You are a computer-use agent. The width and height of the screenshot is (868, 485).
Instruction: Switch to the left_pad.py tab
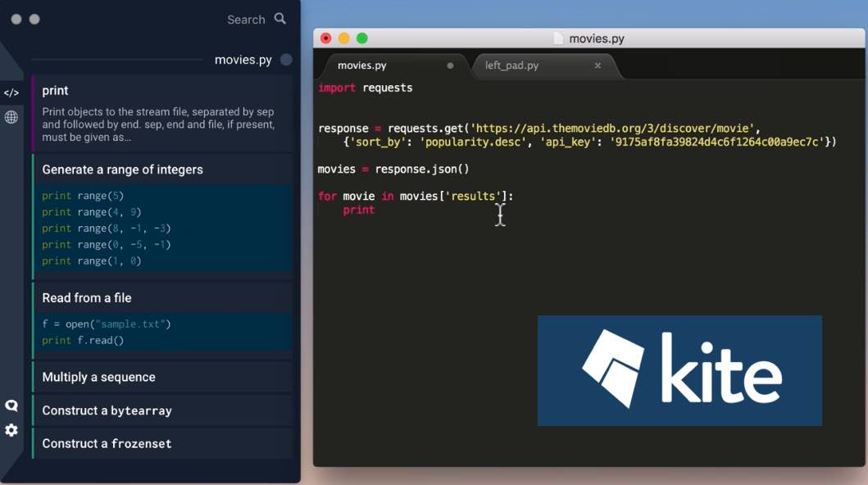pyautogui.click(x=512, y=66)
